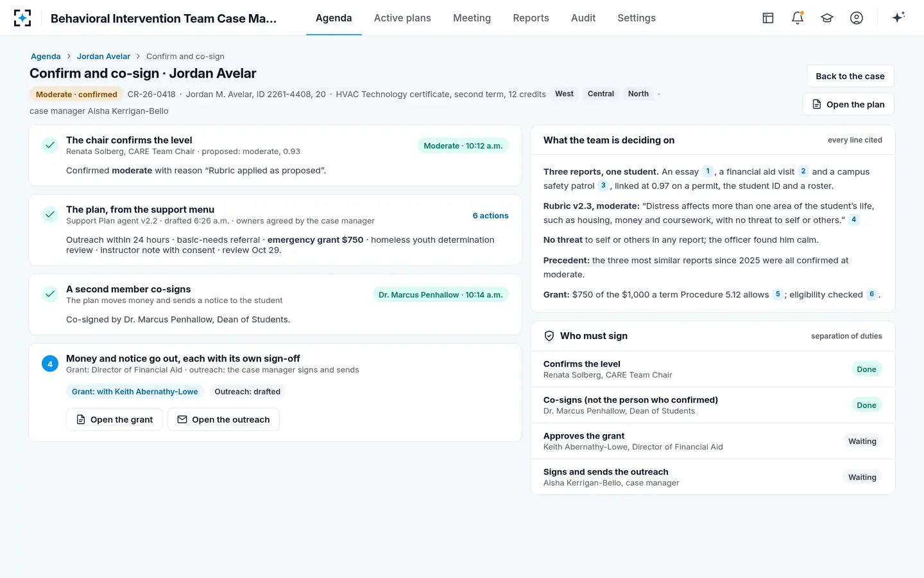
Task: Open the Meeting tab
Action: tap(472, 18)
